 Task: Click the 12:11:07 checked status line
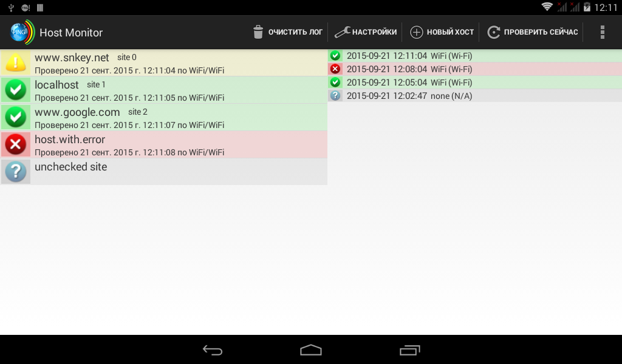pyautogui.click(x=129, y=125)
